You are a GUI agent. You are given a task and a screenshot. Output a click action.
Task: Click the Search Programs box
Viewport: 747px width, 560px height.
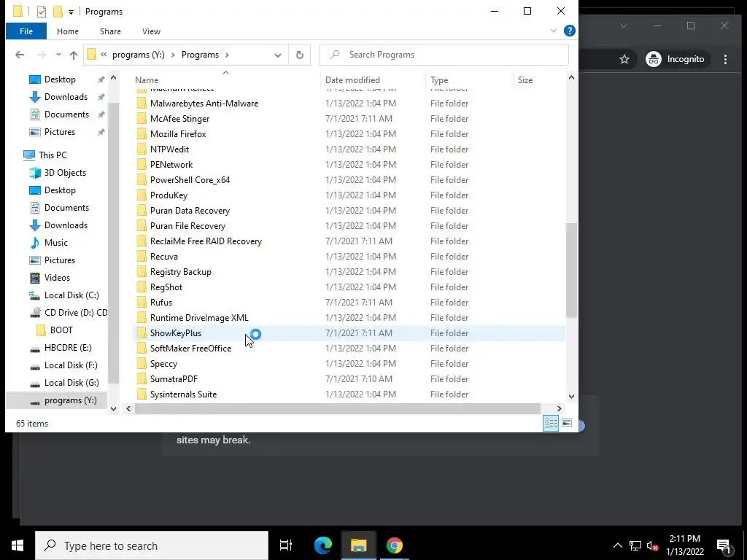[x=444, y=55]
